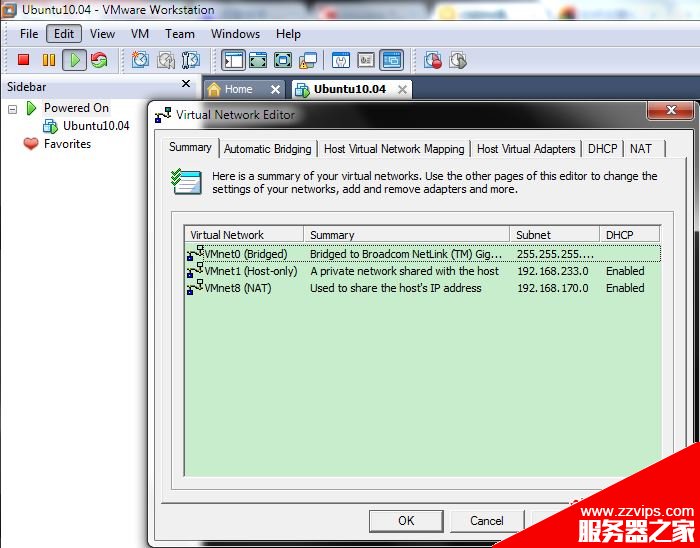Switch to Host Virtual Network Mapping tab
The height and width of the screenshot is (548, 700).
(394, 149)
